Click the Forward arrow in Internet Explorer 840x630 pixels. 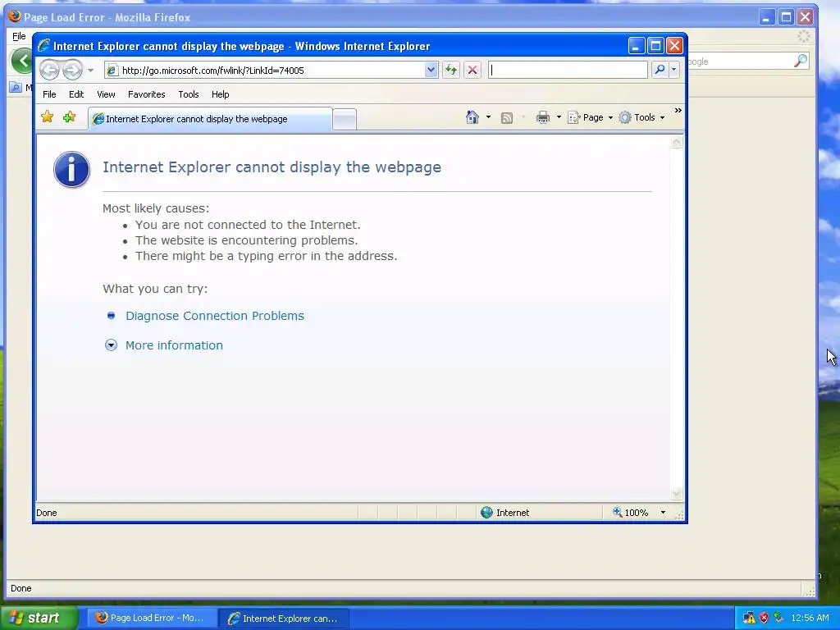point(72,71)
